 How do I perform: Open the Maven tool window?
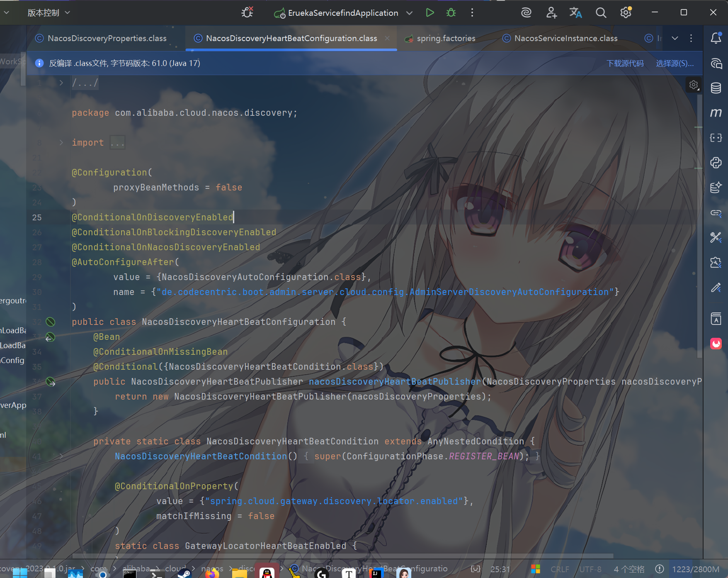[716, 112]
